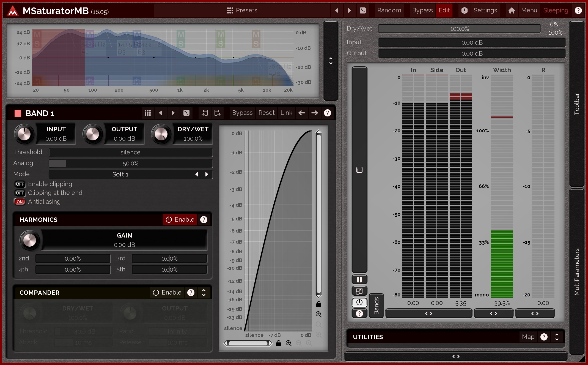Load previous global preset arrow
This screenshot has height=365, width=588.
point(337,10)
